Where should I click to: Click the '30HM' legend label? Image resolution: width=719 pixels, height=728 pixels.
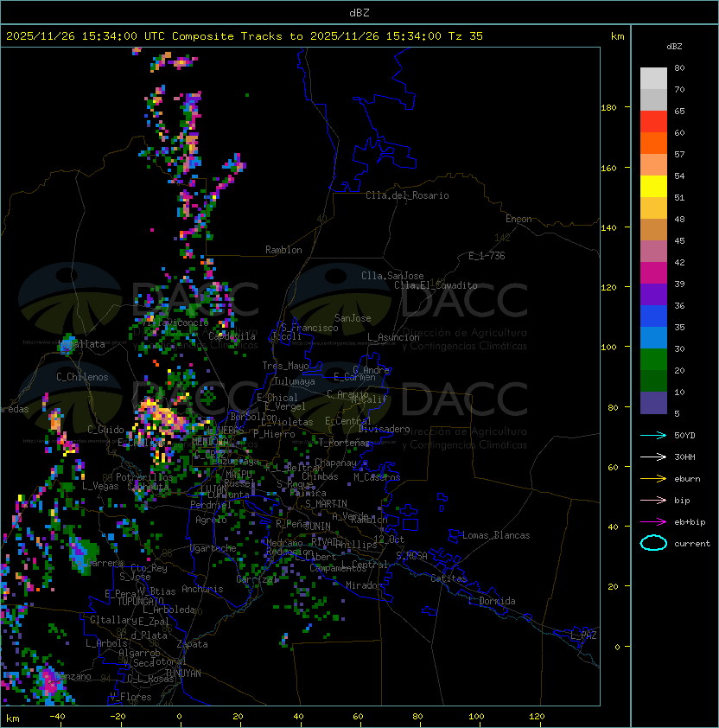pos(684,457)
